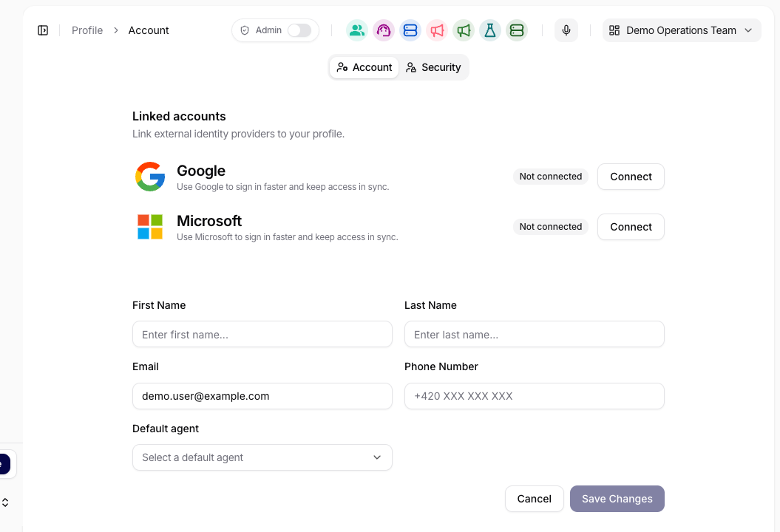Enable the Admin toggle switch
780x532 pixels.
pos(299,30)
